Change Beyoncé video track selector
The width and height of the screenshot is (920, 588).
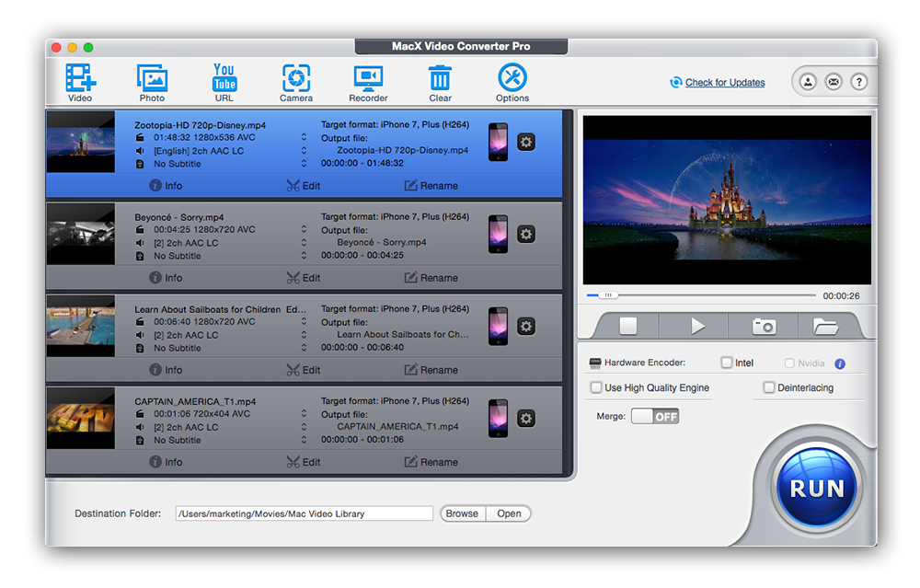click(x=304, y=229)
